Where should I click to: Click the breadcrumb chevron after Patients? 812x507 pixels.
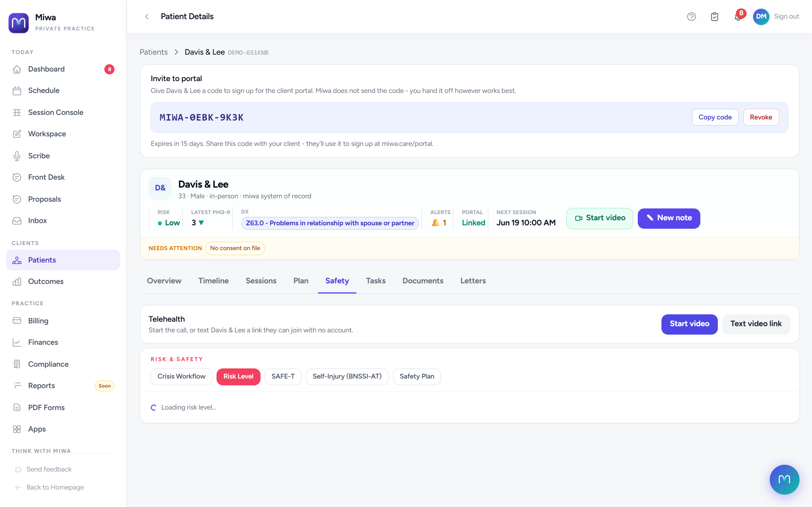[x=176, y=52]
